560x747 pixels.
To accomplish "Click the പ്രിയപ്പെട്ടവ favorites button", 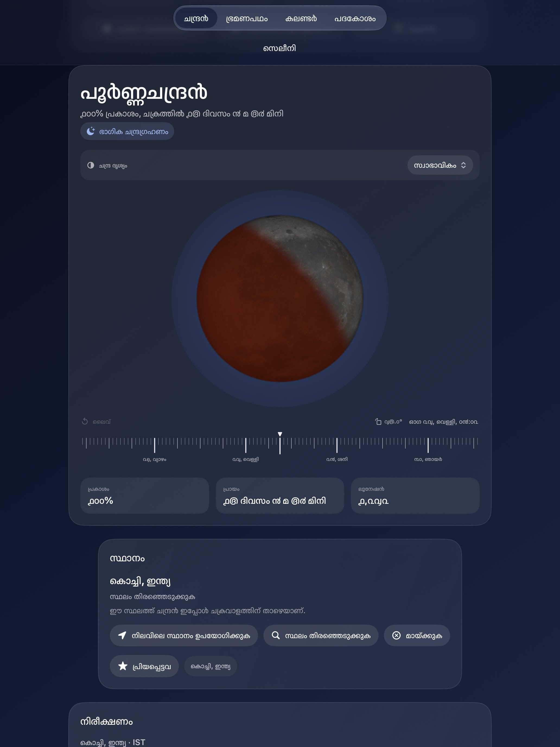I will [x=144, y=666].
